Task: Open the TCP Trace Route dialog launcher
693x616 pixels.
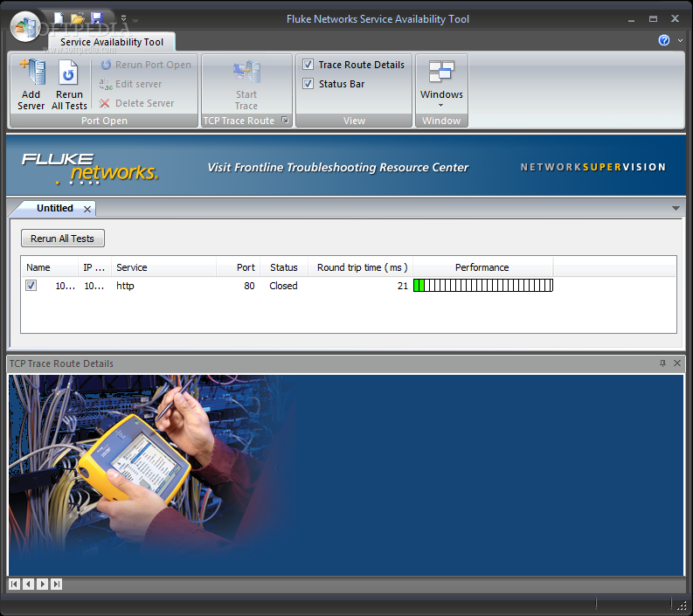Action: coord(285,121)
